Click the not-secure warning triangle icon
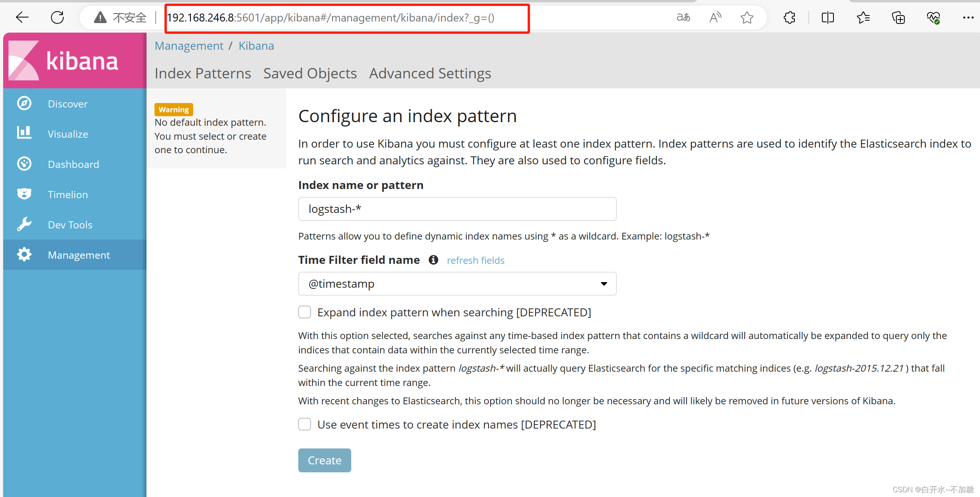 100,18
